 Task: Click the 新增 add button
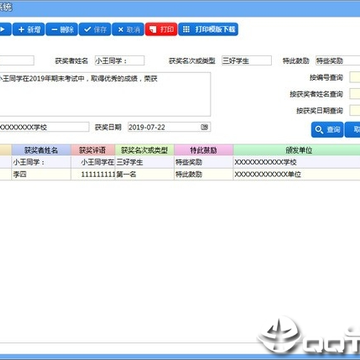point(29,29)
